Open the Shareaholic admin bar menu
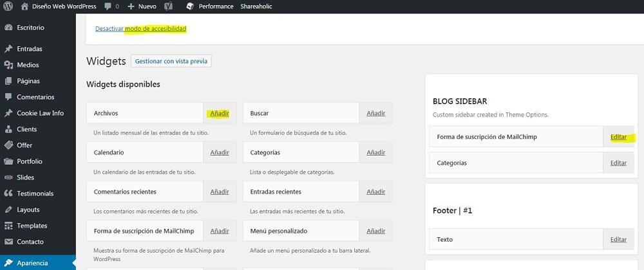Screen dimensions: 644x270 coord(256,6)
